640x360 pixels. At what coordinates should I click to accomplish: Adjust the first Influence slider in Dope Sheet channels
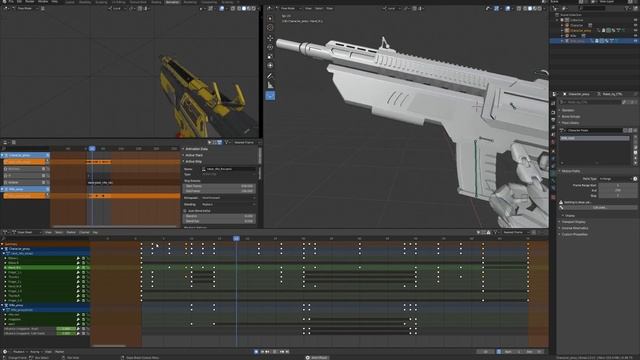(66, 329)
